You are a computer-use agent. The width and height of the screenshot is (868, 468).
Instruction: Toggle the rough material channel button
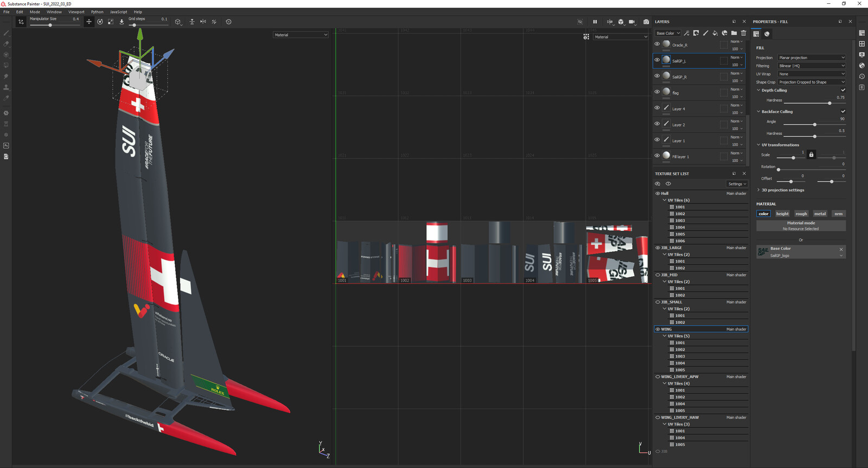[x=801, y=214]
